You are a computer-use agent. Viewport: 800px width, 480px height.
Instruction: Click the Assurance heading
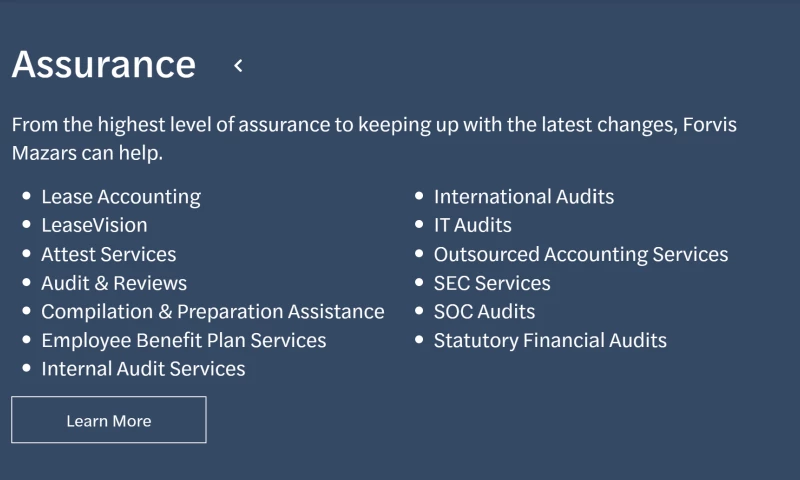[x=104, y=64]
